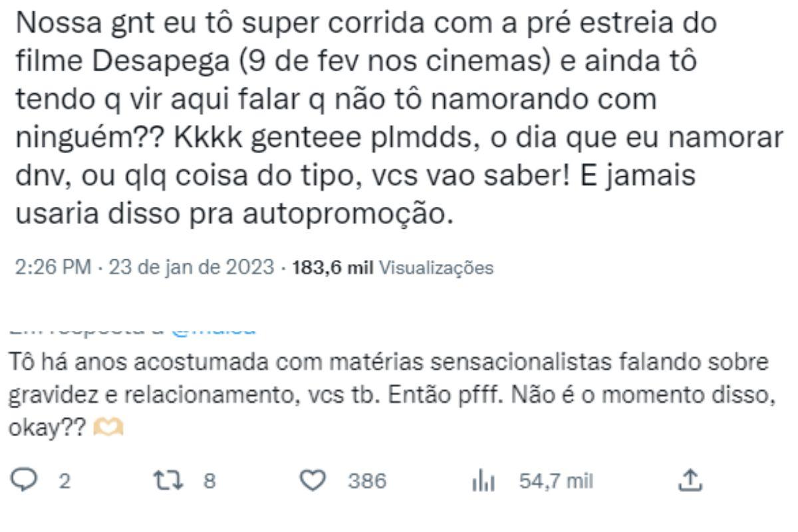The width and height of the screenshot is (798, 532).
Task: Click the reply speech bubble icon
Action: (26, 480)
